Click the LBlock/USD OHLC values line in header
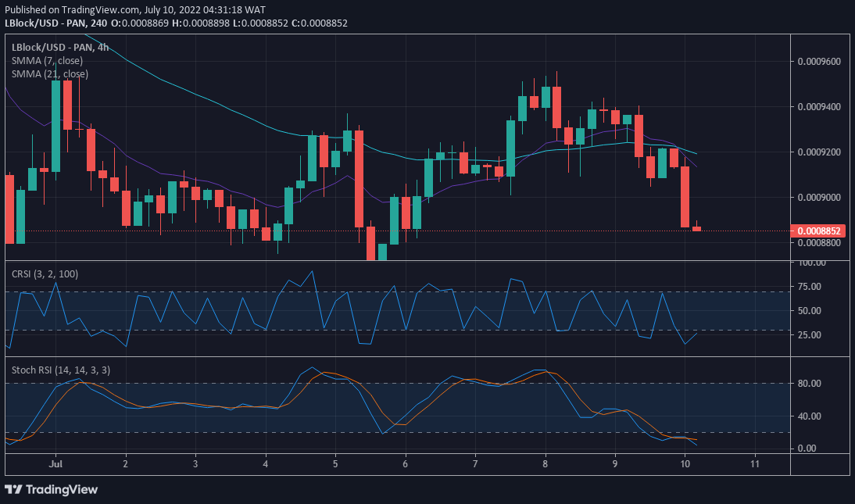 click(x=176, y=23)
